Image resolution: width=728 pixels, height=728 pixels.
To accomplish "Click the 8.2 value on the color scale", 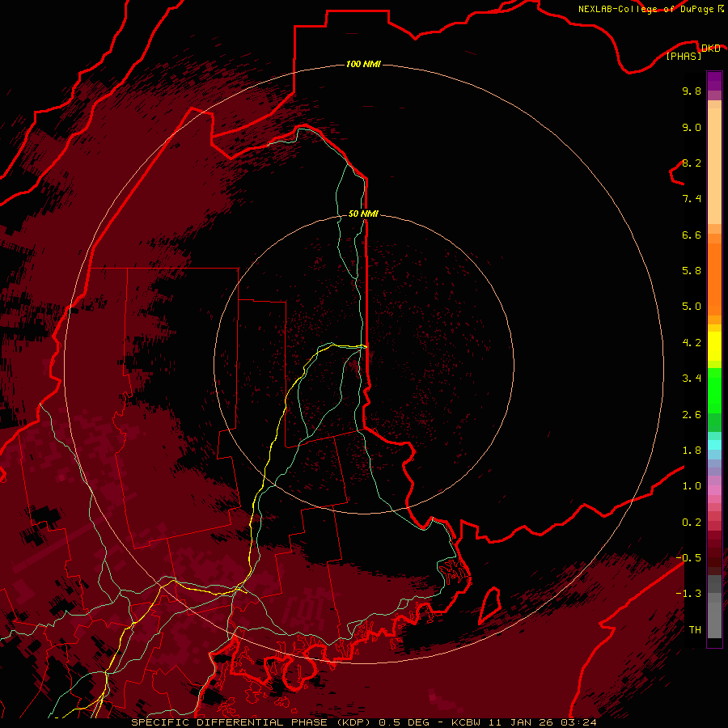I will tap(692, 163).
